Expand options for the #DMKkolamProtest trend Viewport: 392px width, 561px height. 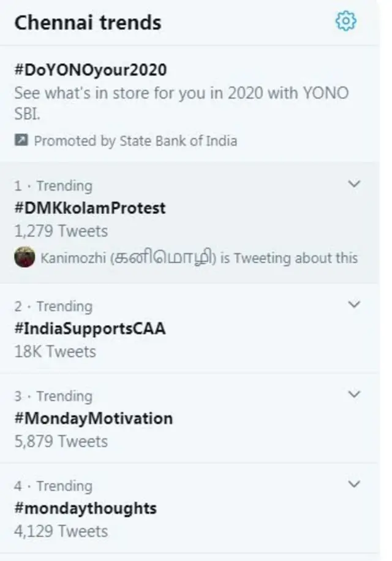coord(353,182)
